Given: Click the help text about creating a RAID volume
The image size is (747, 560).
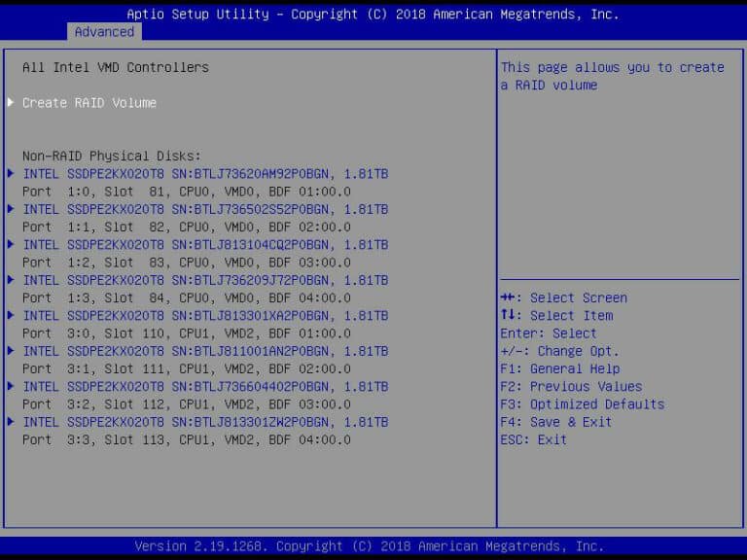Looking at the screenshot, I should [x=612, y=76].
